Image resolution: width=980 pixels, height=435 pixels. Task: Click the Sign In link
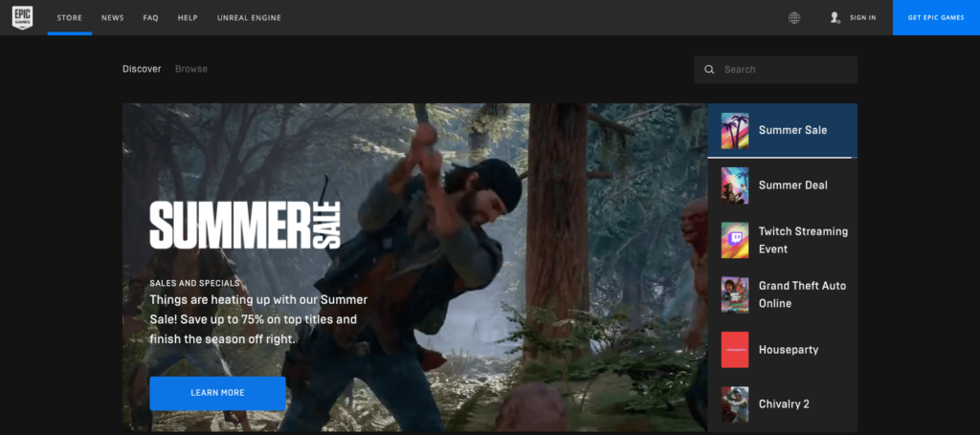tap(862, 17)
